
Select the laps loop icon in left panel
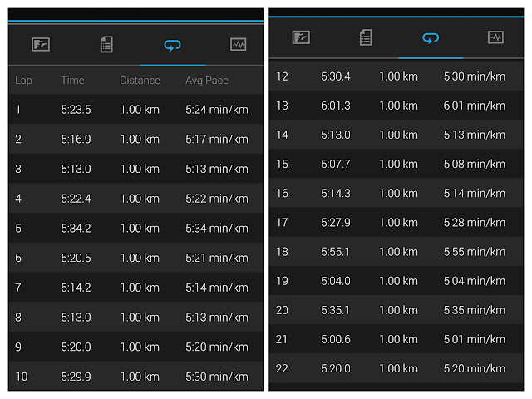click(x=172, y=45)
